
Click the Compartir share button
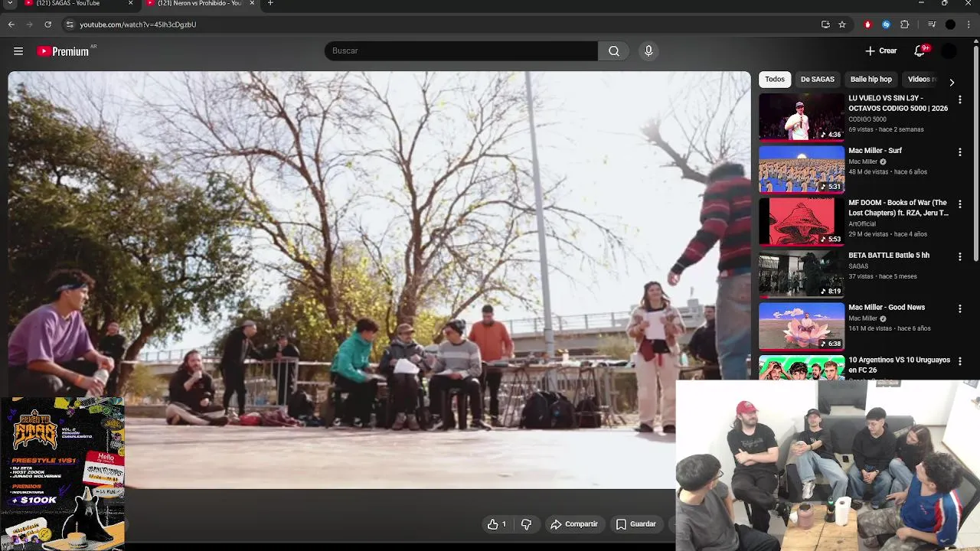574,524
